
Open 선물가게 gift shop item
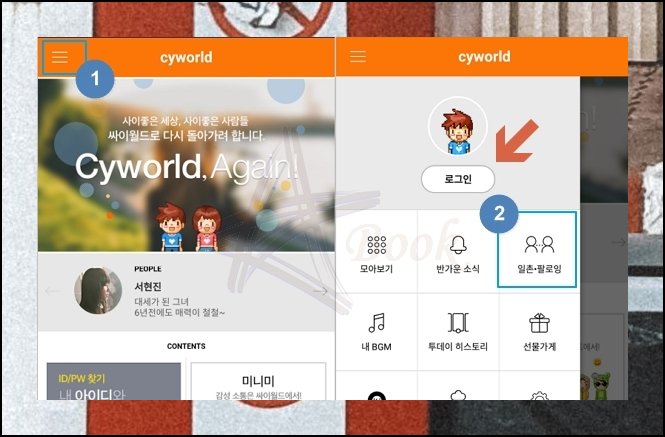click(539, 332)
